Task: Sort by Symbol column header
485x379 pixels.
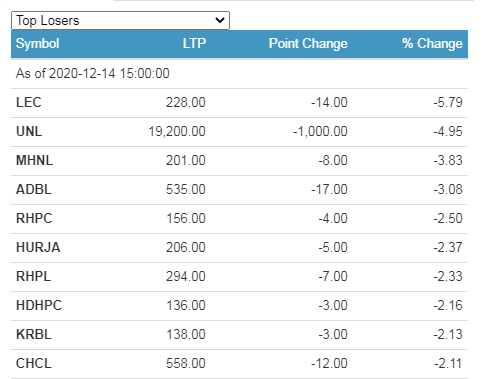Action: coord(38,44)
